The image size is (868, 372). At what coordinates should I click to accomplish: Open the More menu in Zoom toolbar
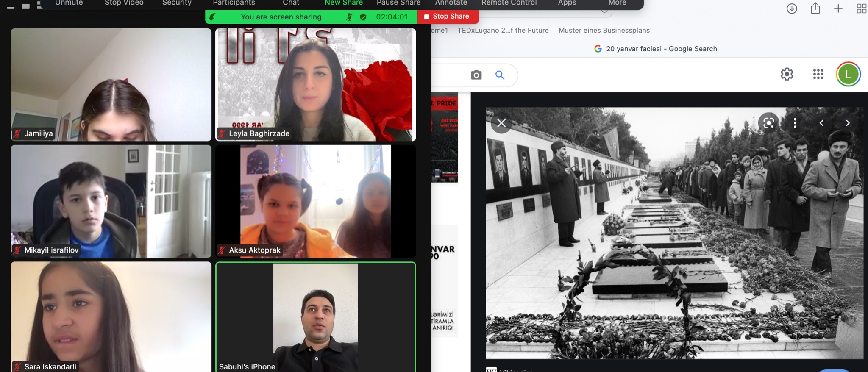pos(617,3)
